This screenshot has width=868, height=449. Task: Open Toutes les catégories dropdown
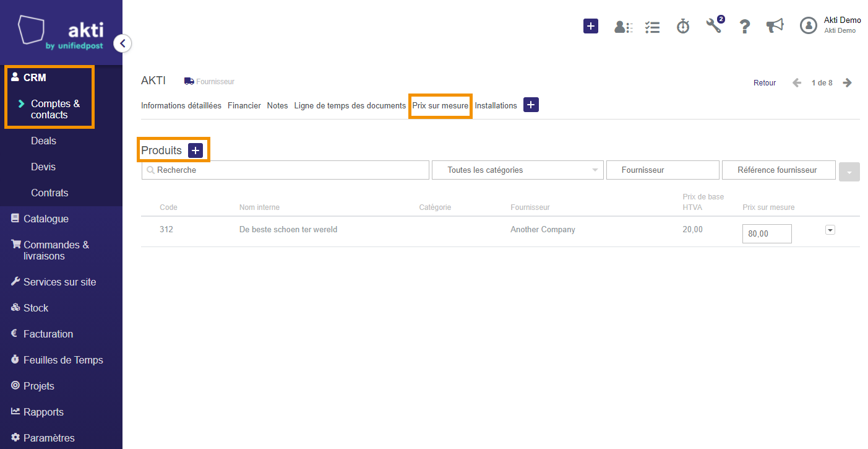(x=518, y=170)
